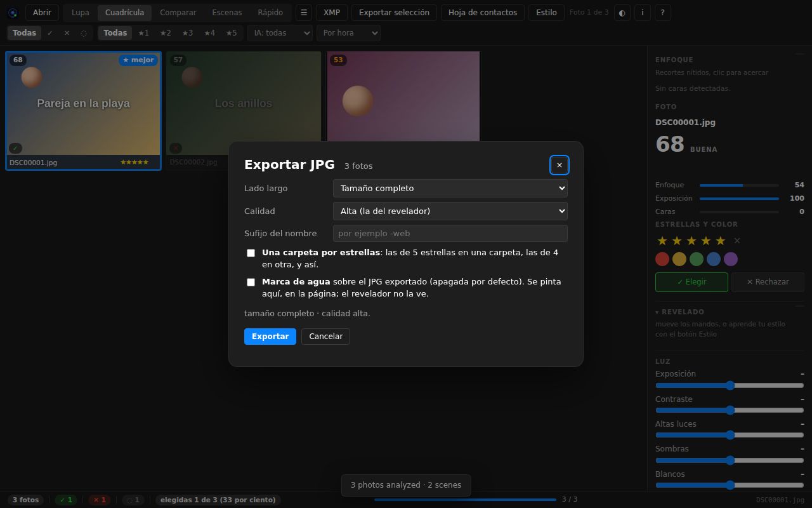
Task: Click the app logo icon
Action: click(x=13, y=13)
